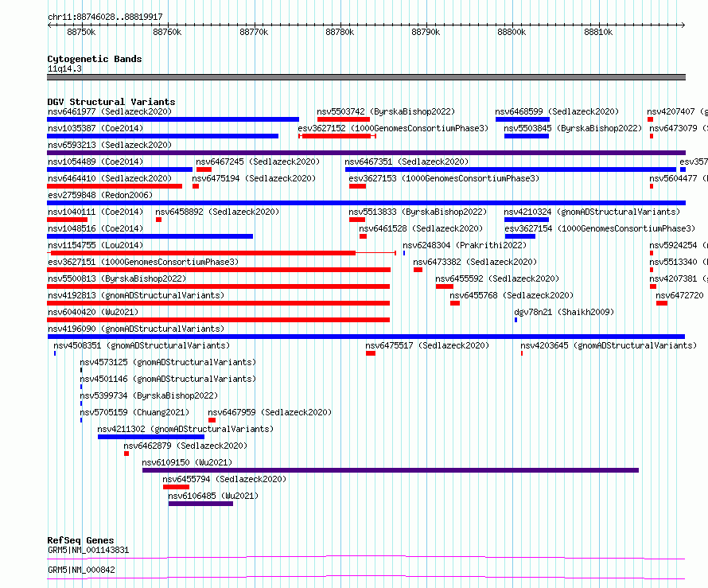The height and width of the screenshot is (588, 708).
Task: Click nsv5399734 (ByrskaBishop2022) label
Action: point(149,395)
